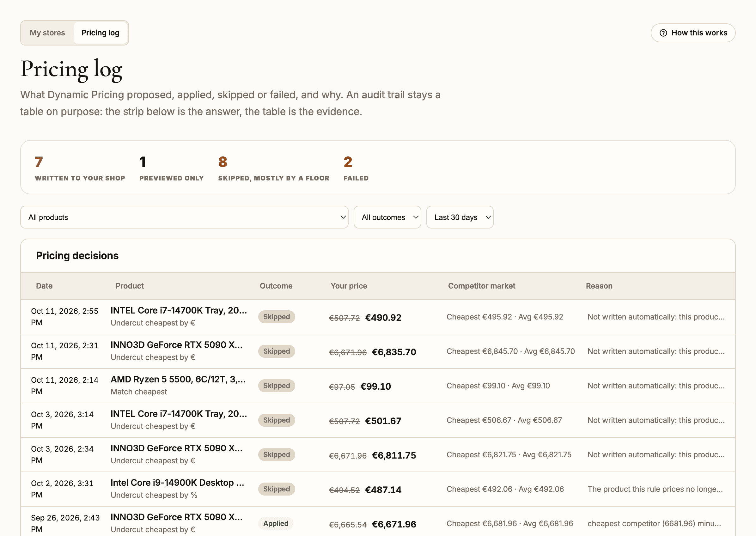Click new price €99.10

click(375, 387)
